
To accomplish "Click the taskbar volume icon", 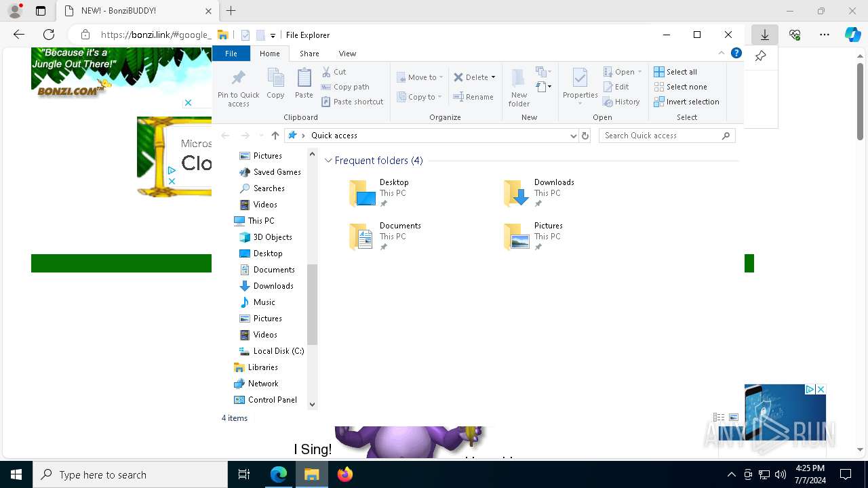I will [780, 474].
